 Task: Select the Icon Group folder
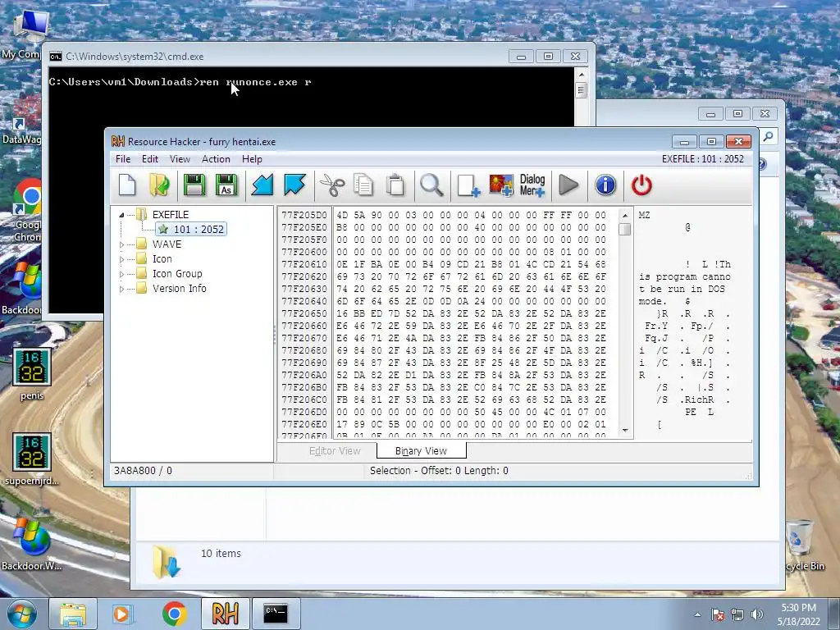pyautogui.click(x=177, y=274)
